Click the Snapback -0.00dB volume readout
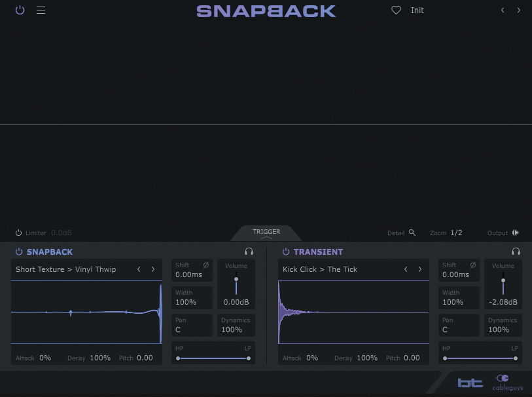This screenshot has height=397, width=532. 236,302
